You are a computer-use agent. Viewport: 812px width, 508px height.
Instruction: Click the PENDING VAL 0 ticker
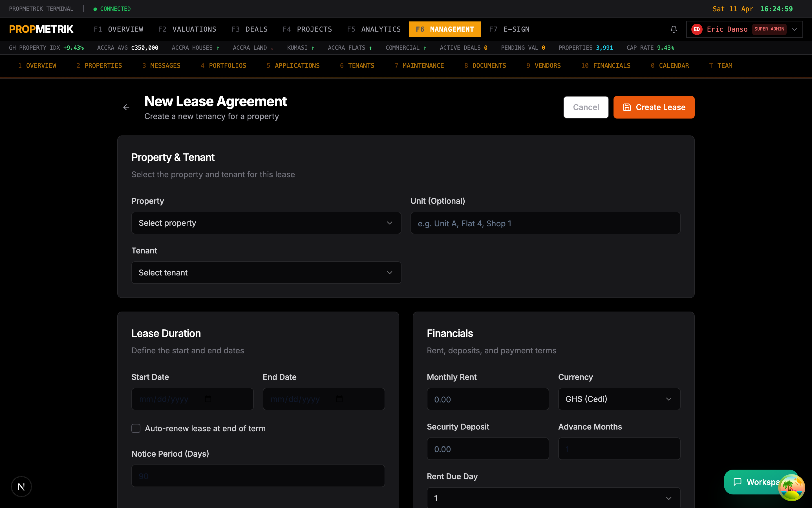click(x=523, y=48)
